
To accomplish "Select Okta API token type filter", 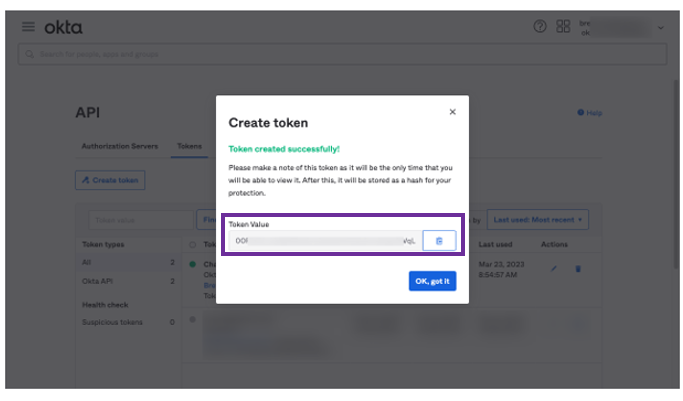I will [97, 281].
